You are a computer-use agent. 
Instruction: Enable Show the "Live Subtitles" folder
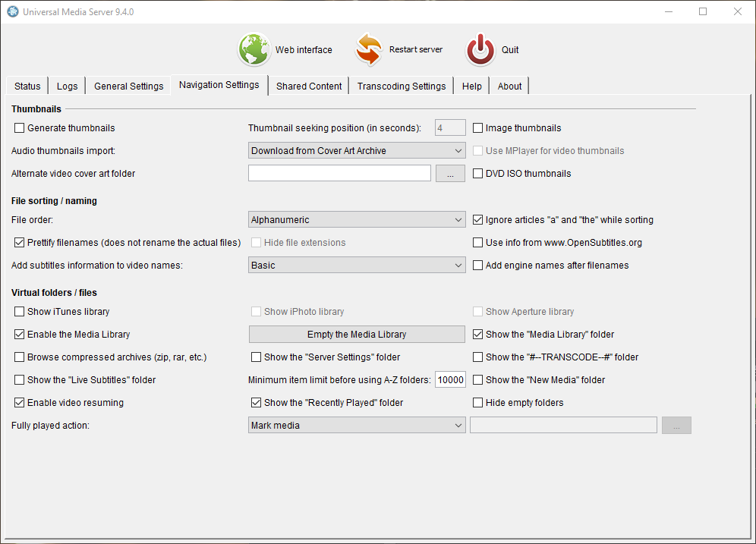19,379
